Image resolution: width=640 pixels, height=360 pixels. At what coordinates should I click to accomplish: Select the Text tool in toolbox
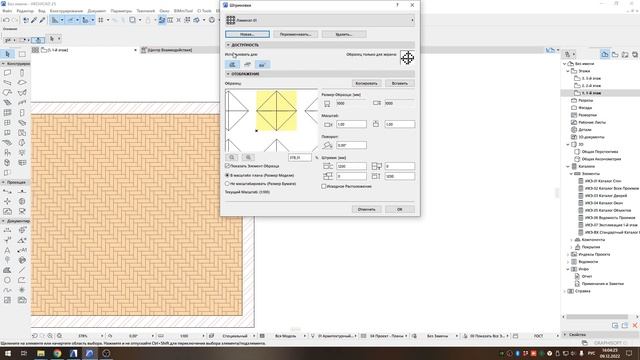coord(7,250)
